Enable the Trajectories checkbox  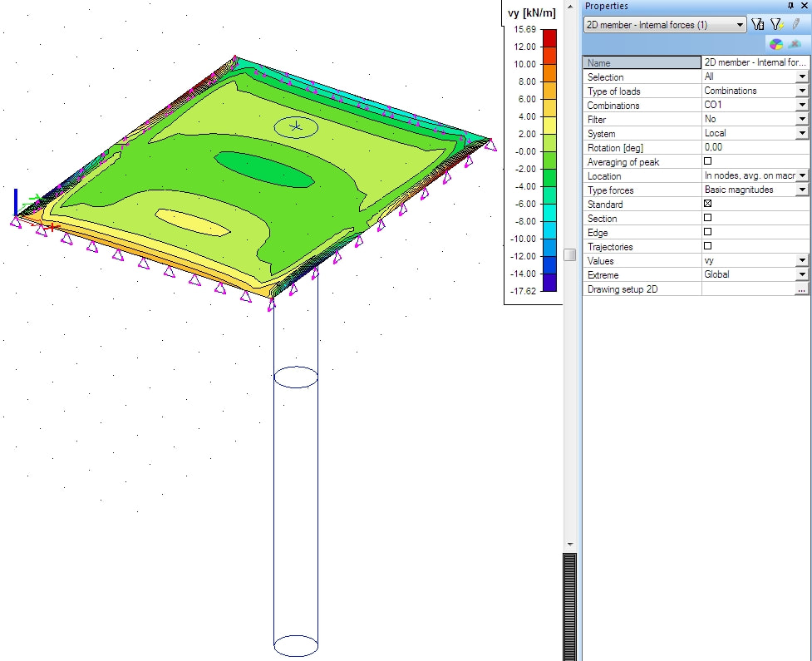click(707, 246)
